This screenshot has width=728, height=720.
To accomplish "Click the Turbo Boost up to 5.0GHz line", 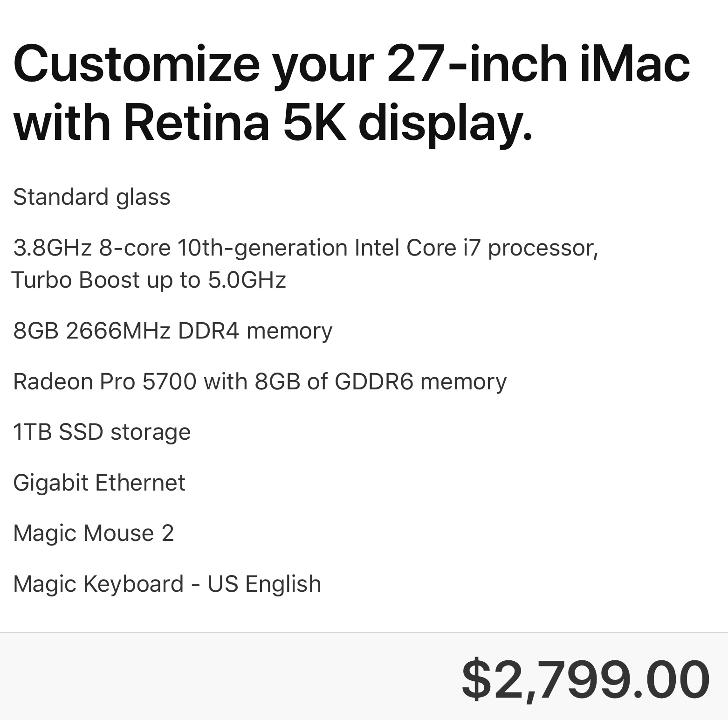I will pyautogui.click(x=149, y=280).
